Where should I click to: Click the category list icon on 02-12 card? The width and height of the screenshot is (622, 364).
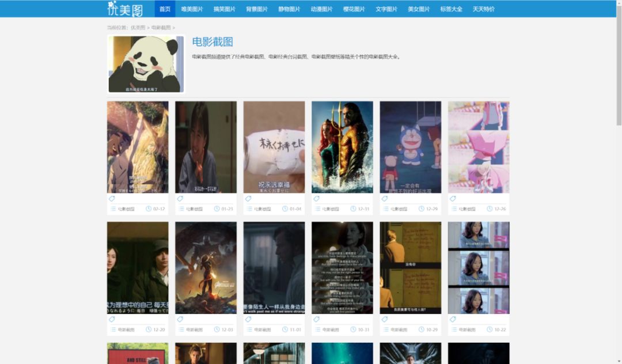coord(113,208)
